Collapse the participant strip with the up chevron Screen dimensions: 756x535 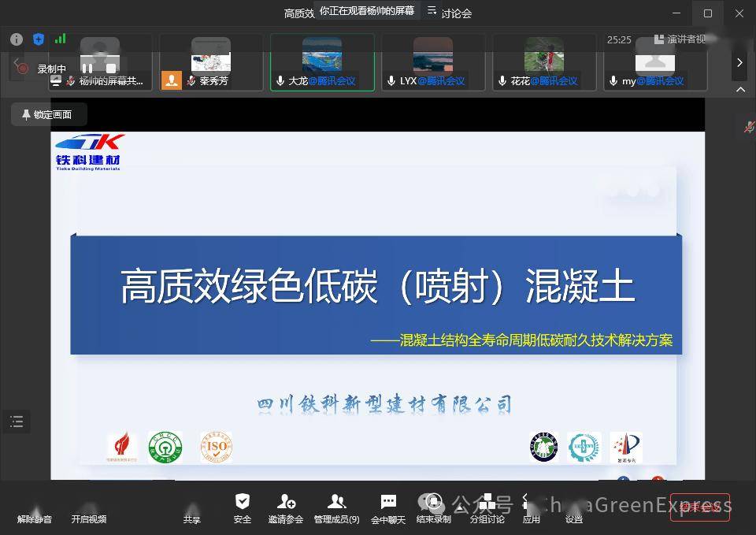740,89
